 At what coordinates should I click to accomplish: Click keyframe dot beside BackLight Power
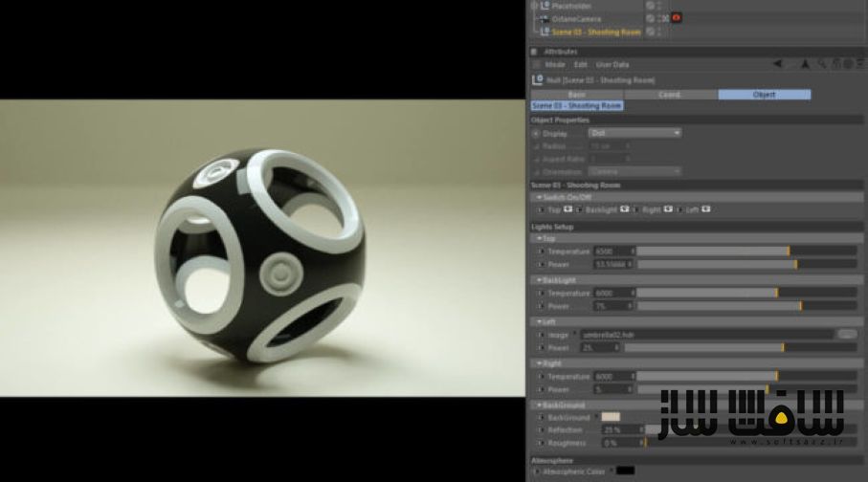(542, 306)
